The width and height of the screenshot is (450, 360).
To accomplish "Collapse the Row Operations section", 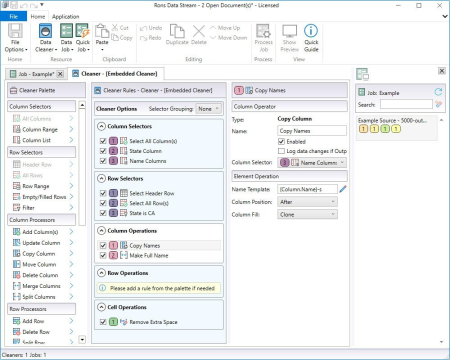I will (101, 273).
